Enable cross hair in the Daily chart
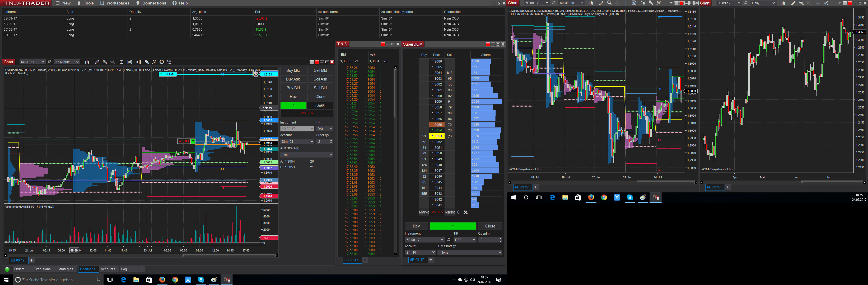Screen dimensions: 868x285 [818, 3]
